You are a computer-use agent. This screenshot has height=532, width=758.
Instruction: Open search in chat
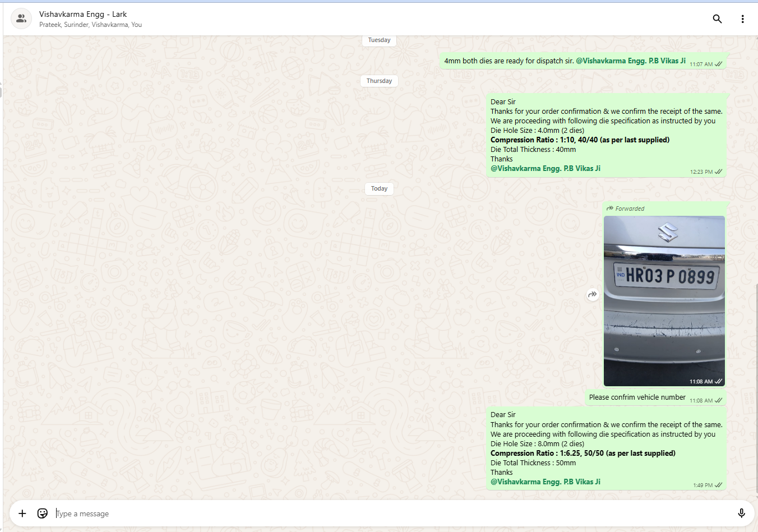pos(717,19)
